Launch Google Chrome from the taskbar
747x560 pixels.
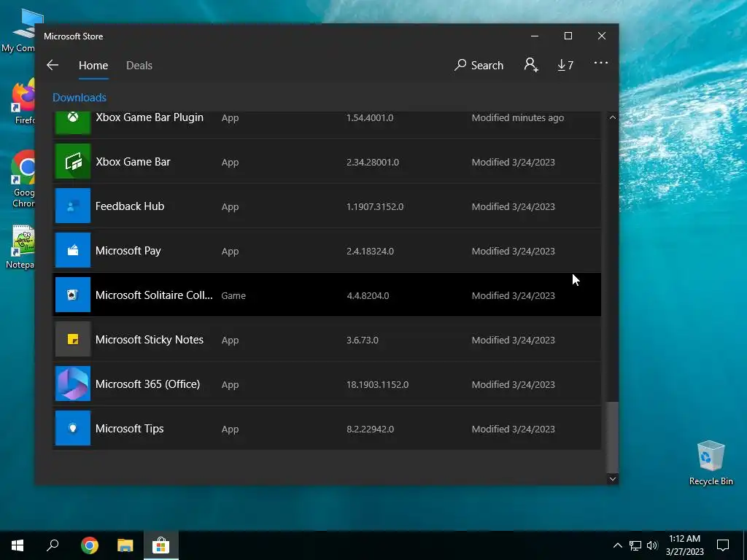tap(90, 545)
